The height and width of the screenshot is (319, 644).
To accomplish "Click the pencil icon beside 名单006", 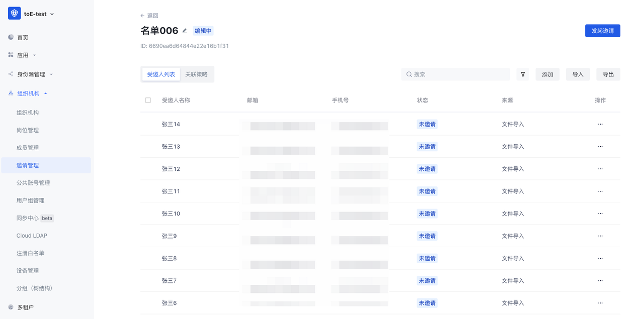I will pyautogui.click(x=185, y=31).
